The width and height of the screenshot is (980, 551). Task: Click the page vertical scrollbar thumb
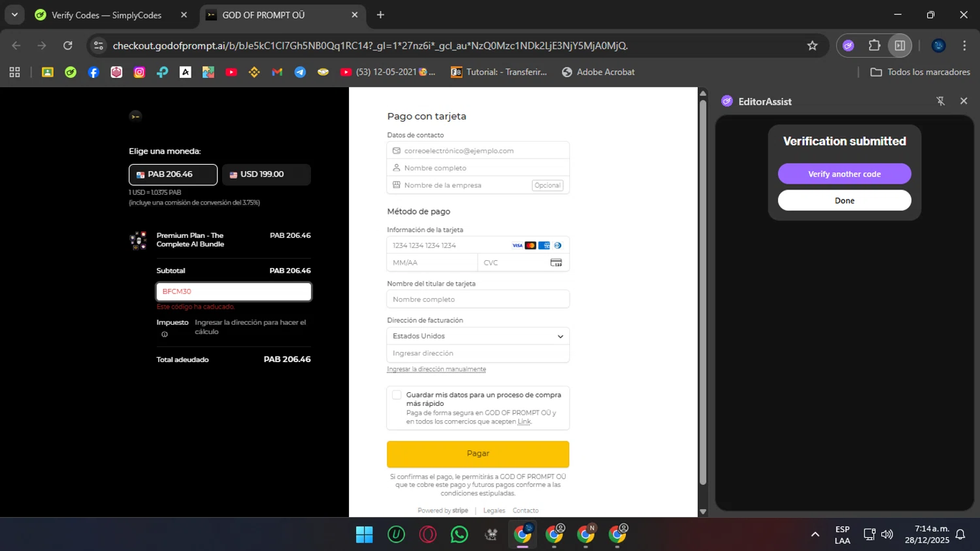tap(703, 291)
